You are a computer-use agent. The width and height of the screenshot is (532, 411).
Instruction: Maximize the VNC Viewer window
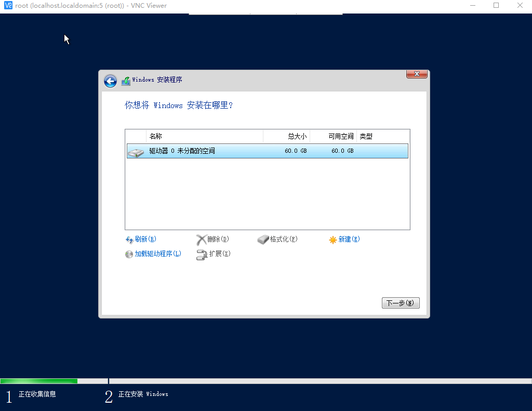click(496, 5)
